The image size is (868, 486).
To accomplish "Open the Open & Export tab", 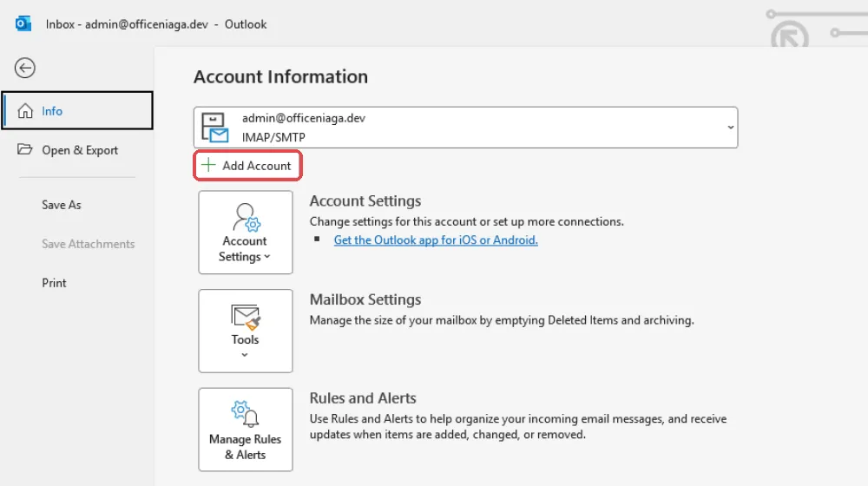I will (x=77, y=150).
